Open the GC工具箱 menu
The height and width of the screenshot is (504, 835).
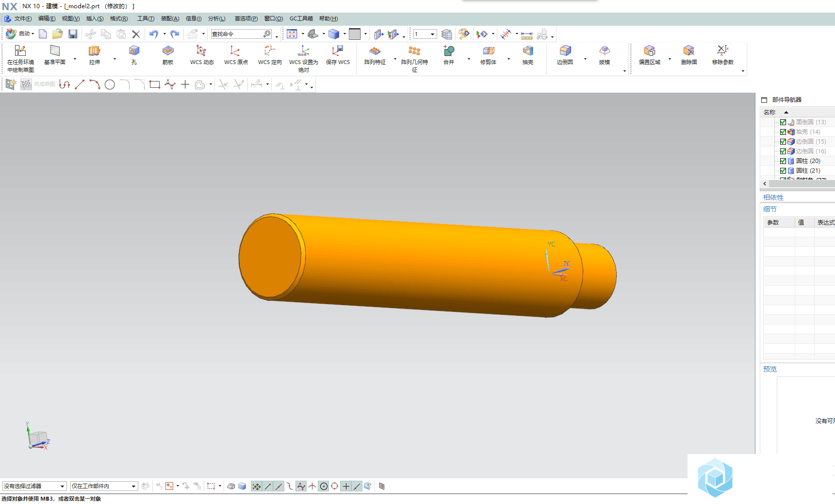click(301, 18)
